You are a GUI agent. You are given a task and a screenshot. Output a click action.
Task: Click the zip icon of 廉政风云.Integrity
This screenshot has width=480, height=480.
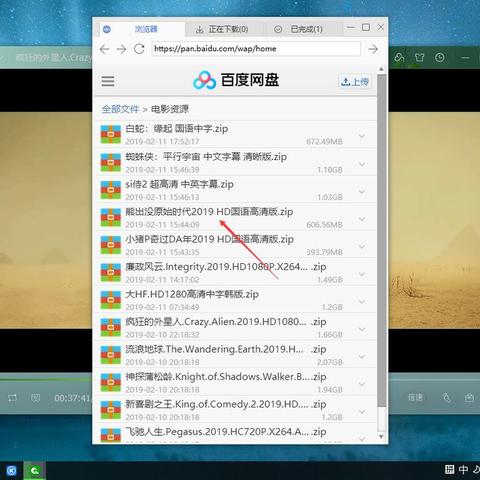pyautogui.click(x=111, y=272)
